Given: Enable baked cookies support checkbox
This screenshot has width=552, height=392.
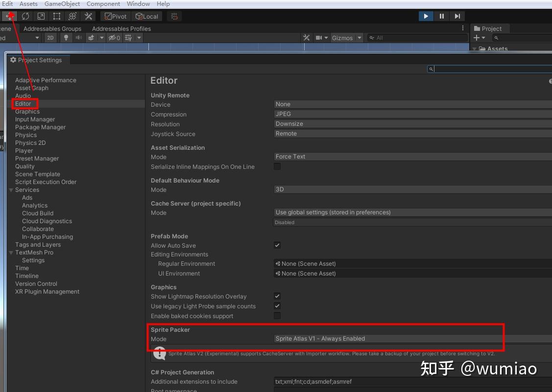Looking at the screenshot, I should pos(277,316).
